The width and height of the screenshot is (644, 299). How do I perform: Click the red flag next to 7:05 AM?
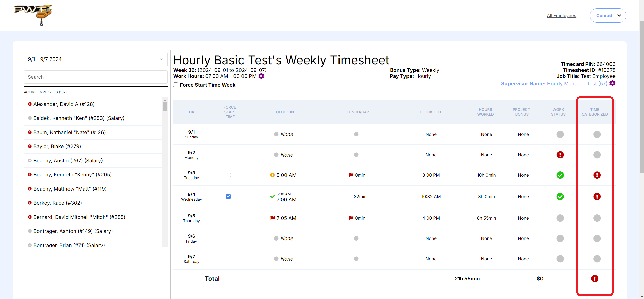272,218
